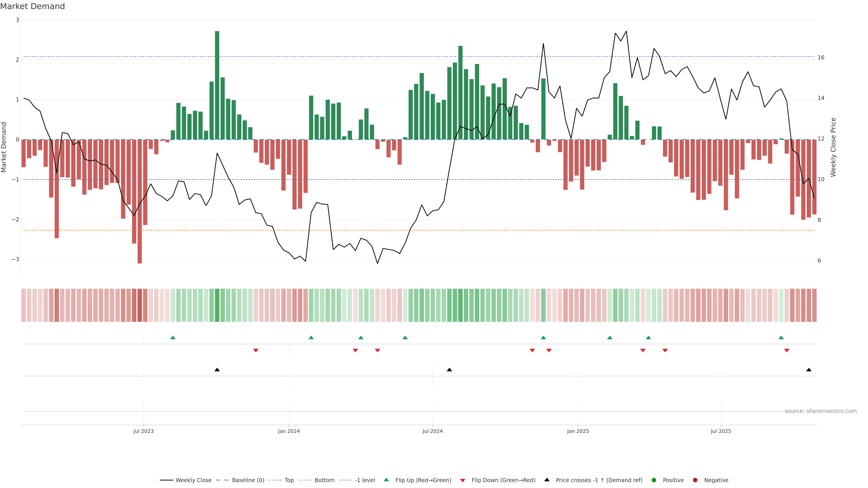This screenshot has height=488, width=868.
Task: Toggle the -1 level legend entry
Action: 365,480
